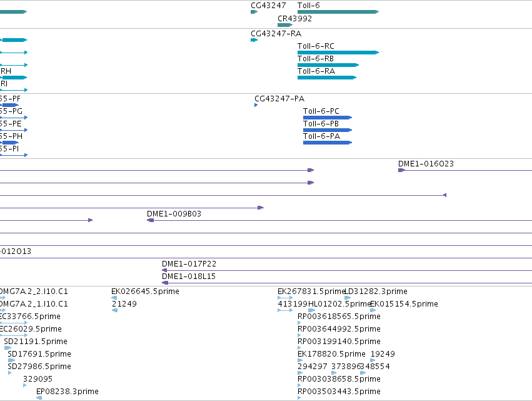
Task: Open the LD31282.3prime EST label
Action: (376, 292)
